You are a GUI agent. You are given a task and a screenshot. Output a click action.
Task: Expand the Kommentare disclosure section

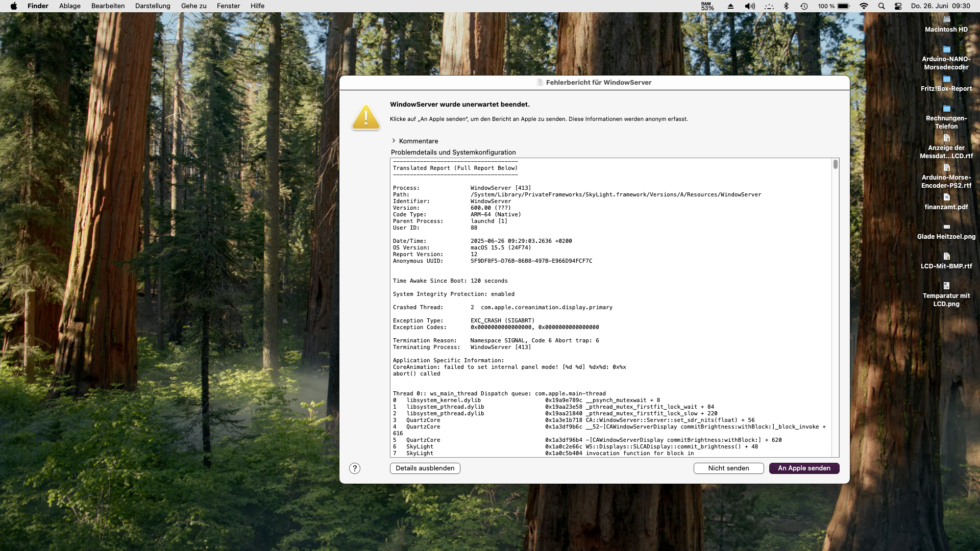coord(394,141)
